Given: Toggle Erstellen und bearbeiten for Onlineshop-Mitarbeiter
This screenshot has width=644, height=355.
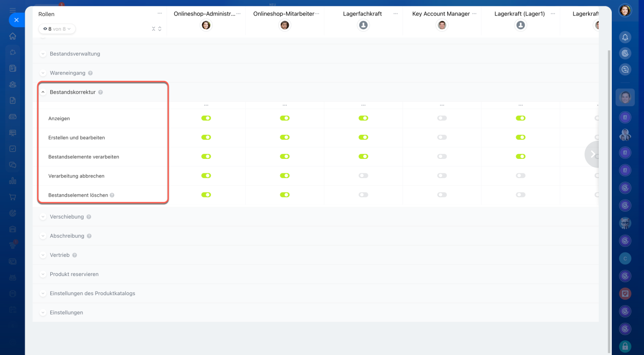Looking at the screenshot, I should pyautogui.click(x=285, y=137).
